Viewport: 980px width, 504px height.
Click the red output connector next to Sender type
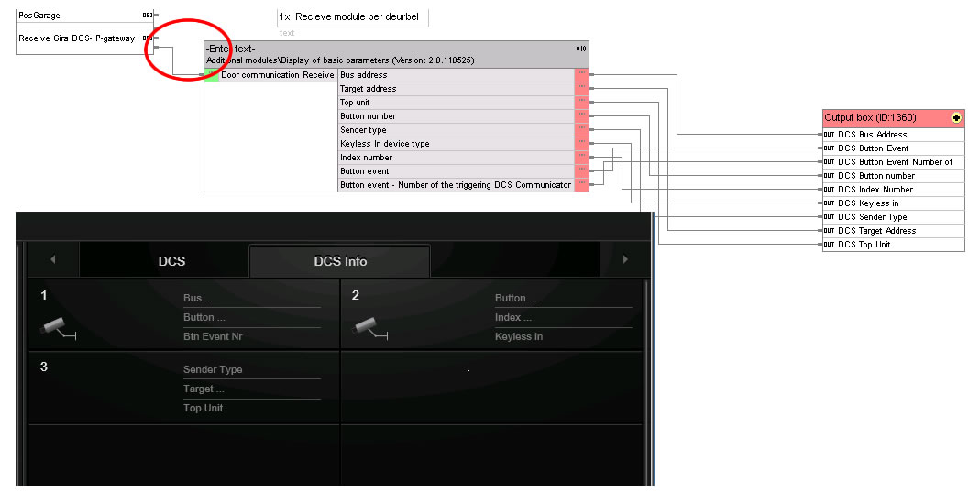pyautogui.click(x=581, y=130)
